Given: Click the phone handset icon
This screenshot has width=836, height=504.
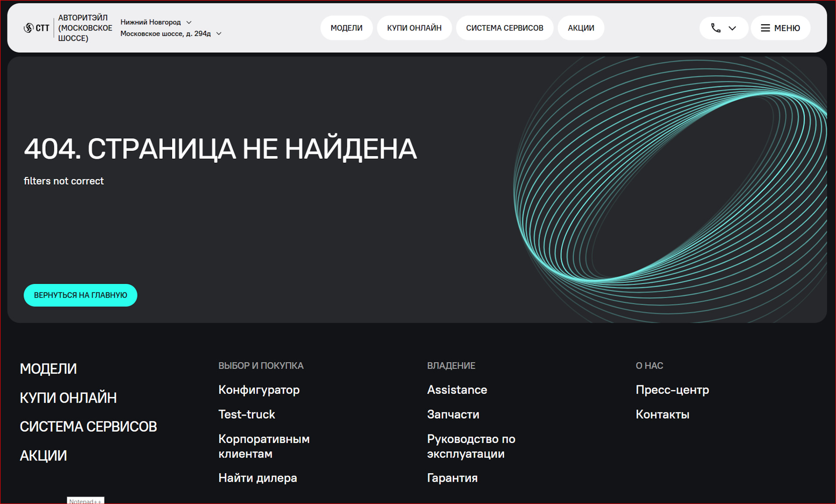Looking at the screenshot, I should tap(715, 28).
